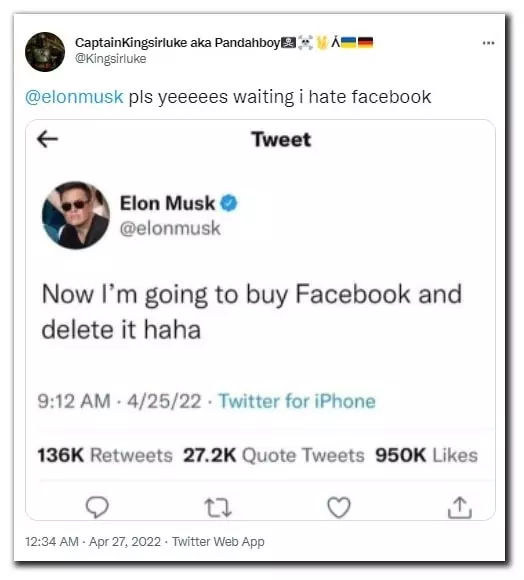524x580 pixels.
Task: Click the Twitter Web App source label
Action: [x=218, y=542]
